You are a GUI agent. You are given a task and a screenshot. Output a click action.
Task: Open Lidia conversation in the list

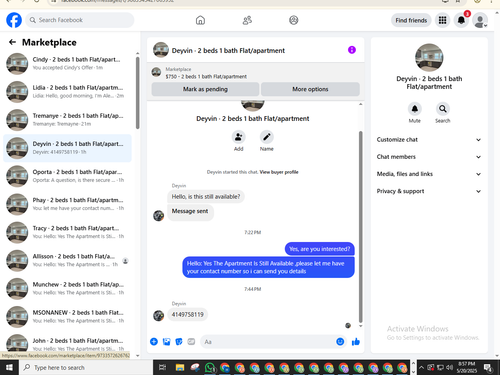point(67,92)
